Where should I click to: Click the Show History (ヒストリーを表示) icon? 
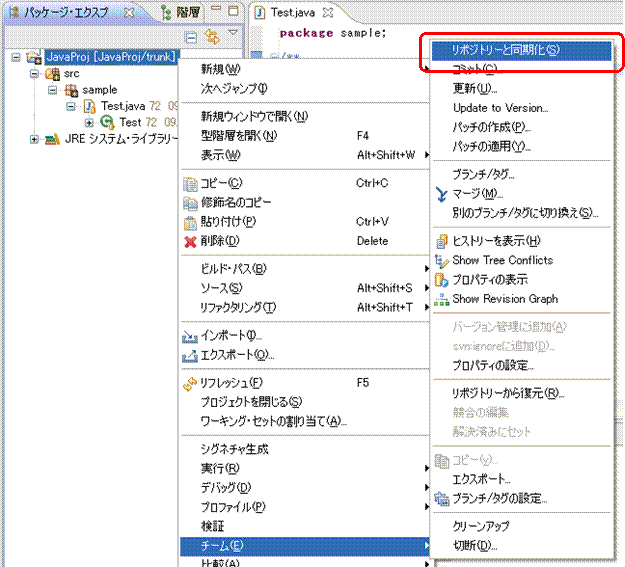tap(442, 241)
